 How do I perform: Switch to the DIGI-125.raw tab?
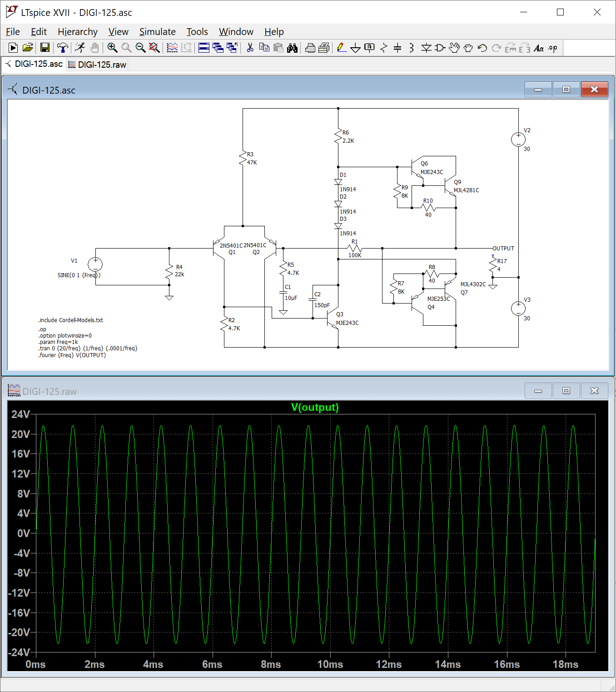(97, 65)
